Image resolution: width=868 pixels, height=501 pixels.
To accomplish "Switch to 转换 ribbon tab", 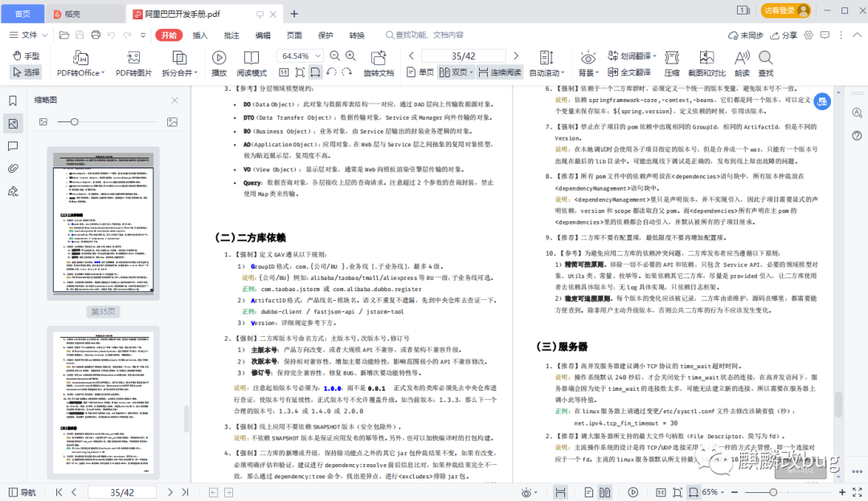I will pos(357,35).
